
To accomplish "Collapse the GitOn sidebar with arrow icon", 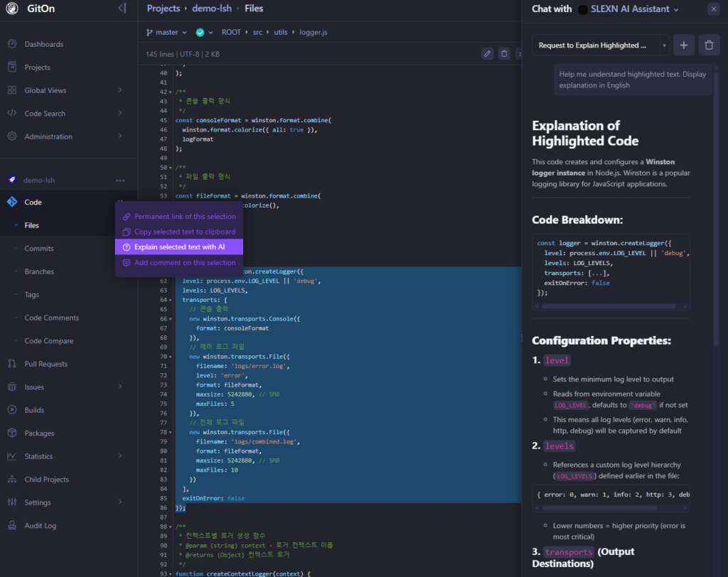I will [x=122, y=9].
